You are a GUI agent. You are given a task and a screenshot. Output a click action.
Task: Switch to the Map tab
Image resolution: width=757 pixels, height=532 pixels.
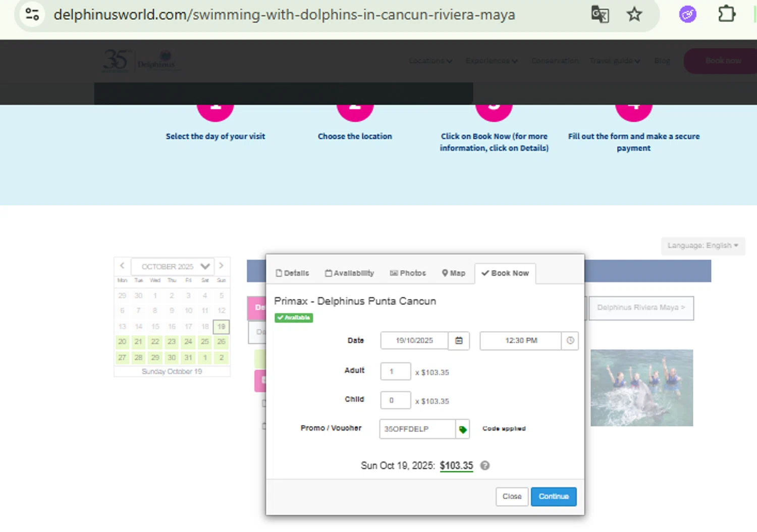click(454, 273)
